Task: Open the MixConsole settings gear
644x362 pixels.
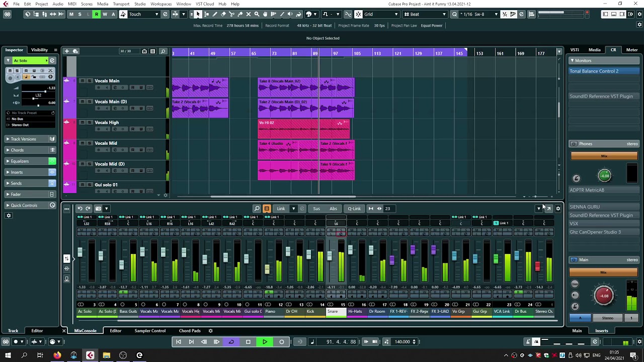Action: point(558,209)
